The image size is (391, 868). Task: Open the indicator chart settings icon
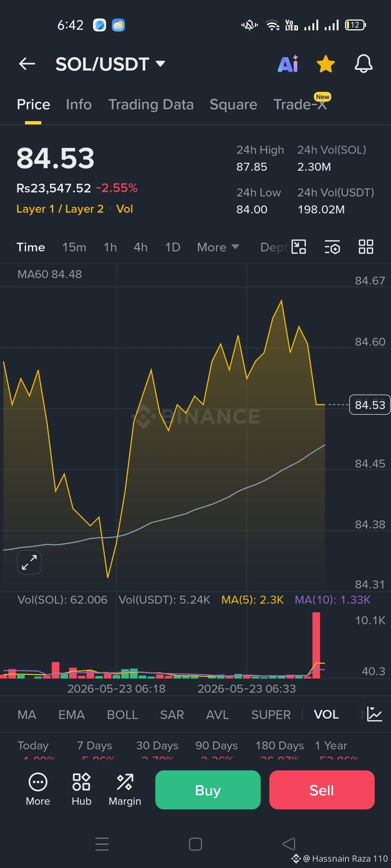click(x=374, y=714)
